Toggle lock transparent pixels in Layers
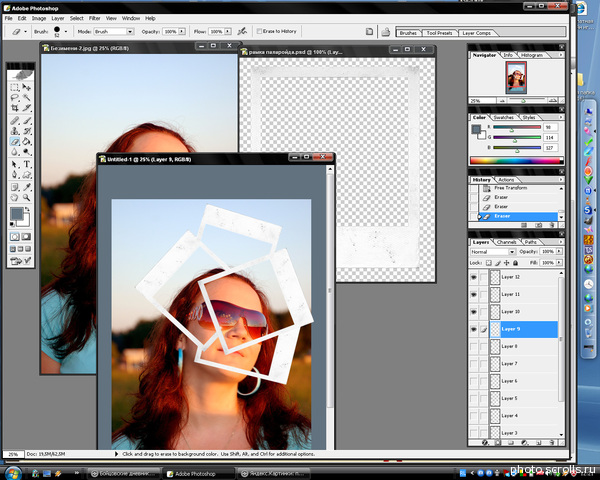The width and height of the screenshot is (600, 480). pyautogui.click(x=489, y=263)
